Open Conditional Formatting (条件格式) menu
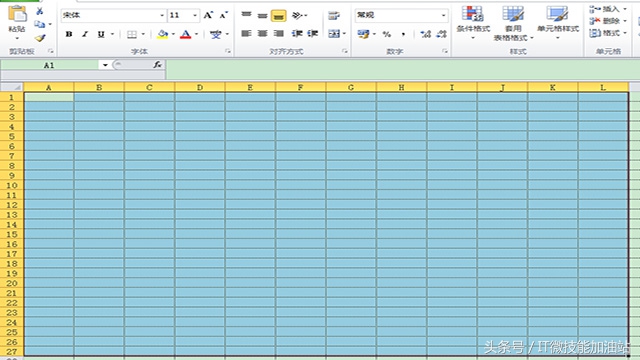This screenshot has width=640, height=360. pos(473,23)
